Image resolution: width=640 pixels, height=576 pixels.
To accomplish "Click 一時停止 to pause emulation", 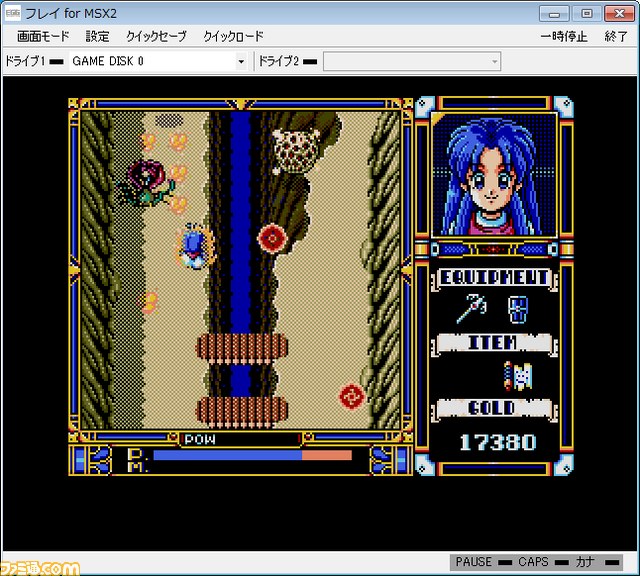I will [564, 36].
